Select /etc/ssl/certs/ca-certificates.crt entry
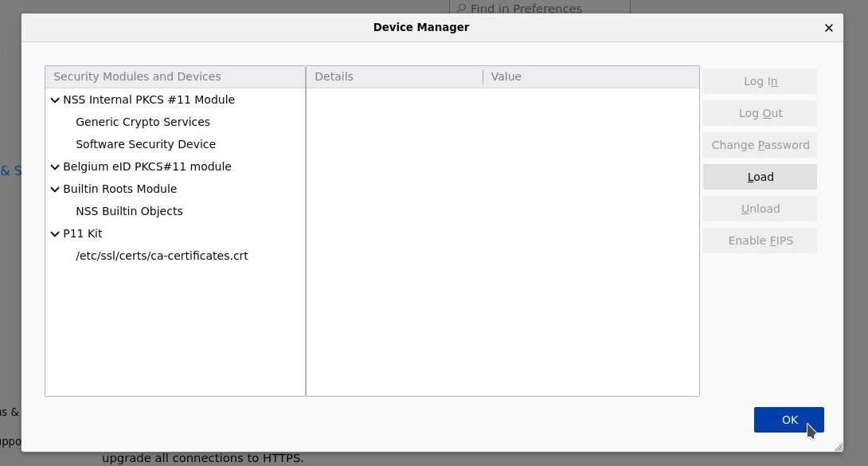The width and height of the screenshot is (868, 466). 175,256
